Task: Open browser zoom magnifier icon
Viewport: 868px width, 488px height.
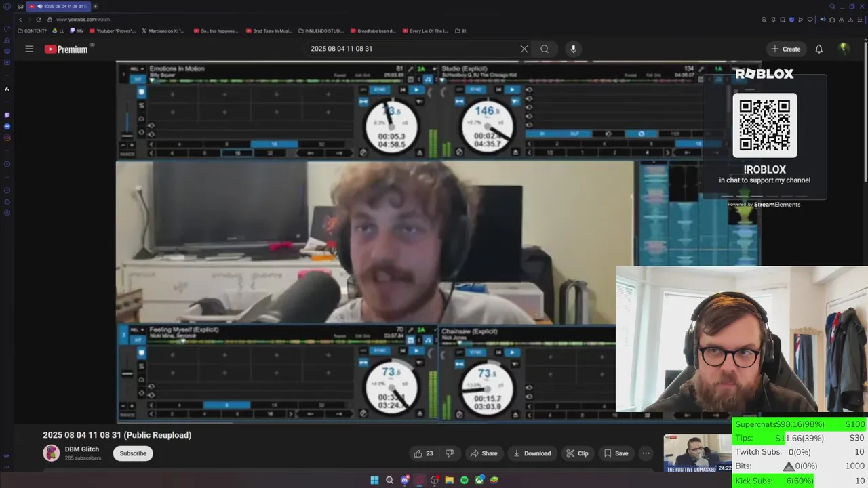Action: [x=764, y=20]
